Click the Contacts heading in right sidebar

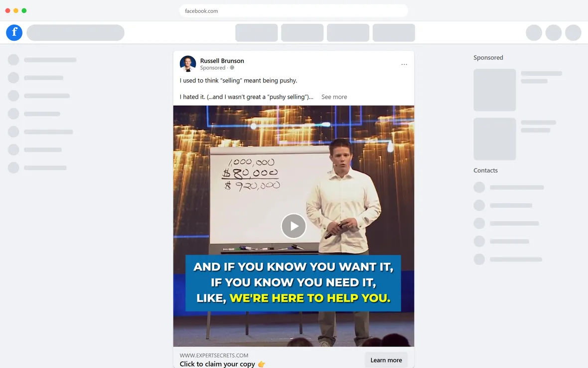[x=486, y=171]
